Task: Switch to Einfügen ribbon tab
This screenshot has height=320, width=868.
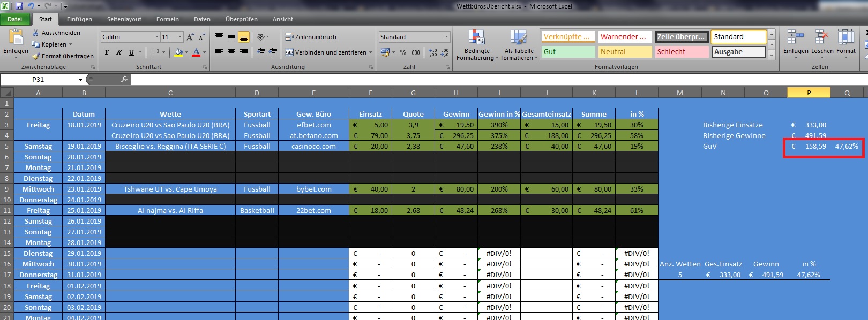Action: [79, 19]
